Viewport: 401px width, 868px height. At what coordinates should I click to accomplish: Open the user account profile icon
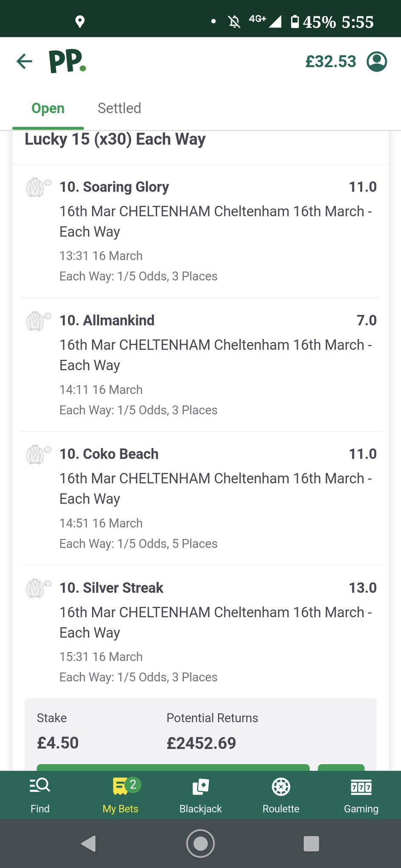376,61
